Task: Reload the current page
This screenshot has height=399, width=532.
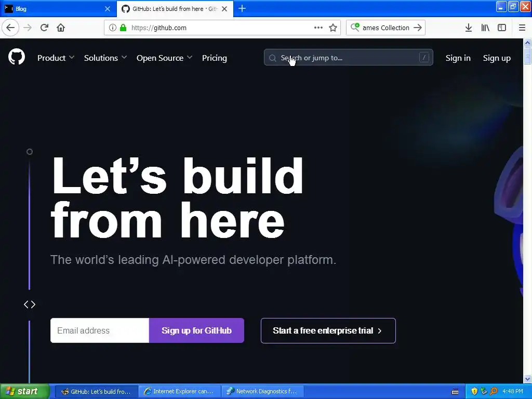Action: tap(44, 28)
